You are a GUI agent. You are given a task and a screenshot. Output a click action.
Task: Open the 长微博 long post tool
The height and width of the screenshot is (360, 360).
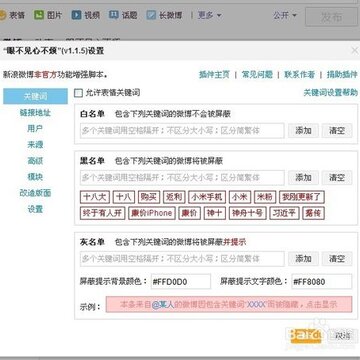point(165,15)
